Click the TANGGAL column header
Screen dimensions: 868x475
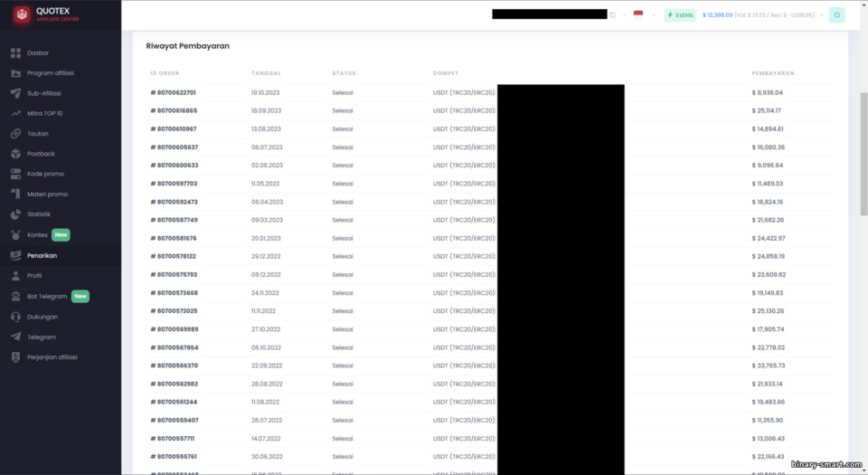[x=266, y=73]
